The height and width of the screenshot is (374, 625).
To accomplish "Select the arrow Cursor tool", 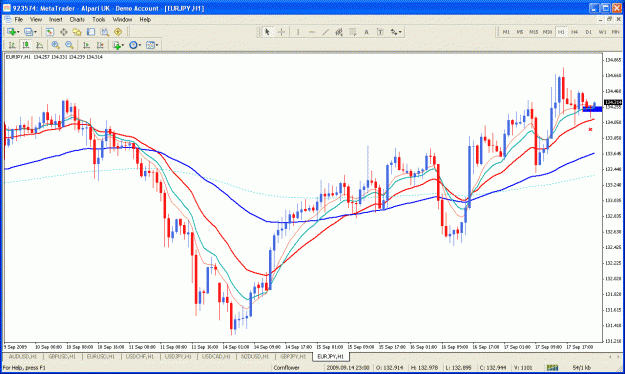I will [267, 32].
